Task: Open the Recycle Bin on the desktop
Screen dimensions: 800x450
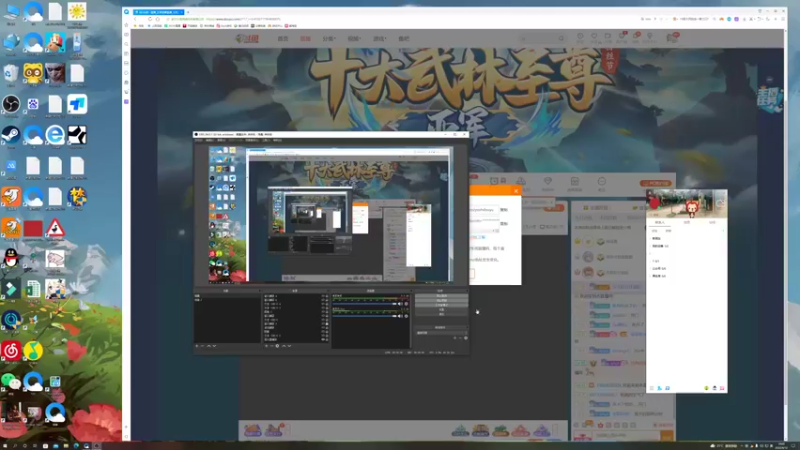Action: pyautogui.click(x=11, y=73)
